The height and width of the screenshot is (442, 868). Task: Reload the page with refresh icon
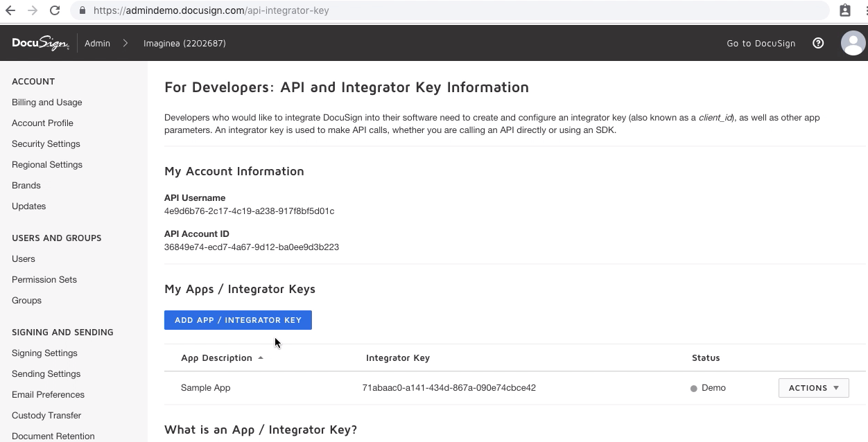tap(55, 10)
